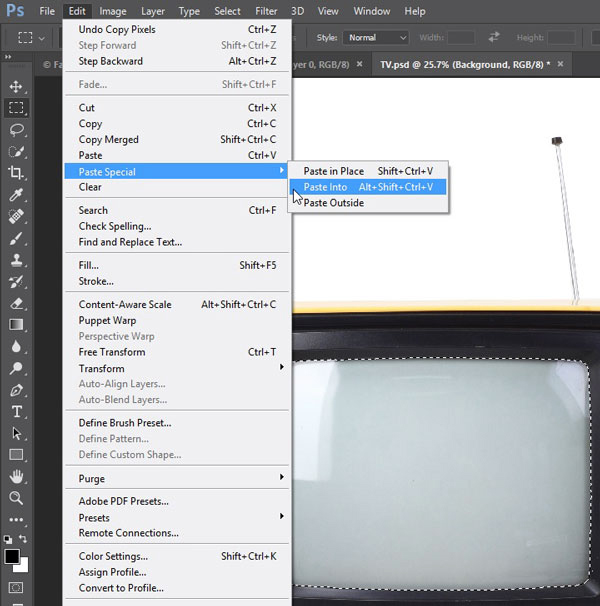The height and width of the screenshot is (606, 600).
Task: Select the History Brush tool
Action: coord(16,282)
